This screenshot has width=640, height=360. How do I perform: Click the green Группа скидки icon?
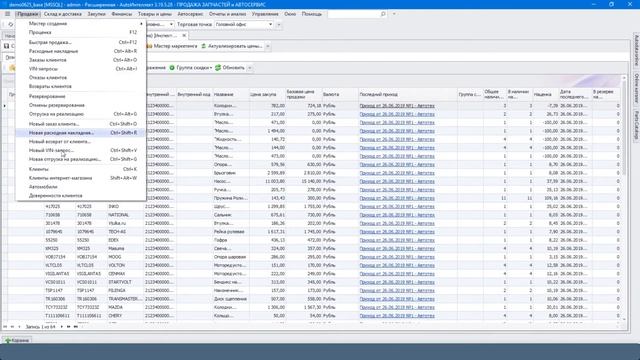(x=172, y=68)
